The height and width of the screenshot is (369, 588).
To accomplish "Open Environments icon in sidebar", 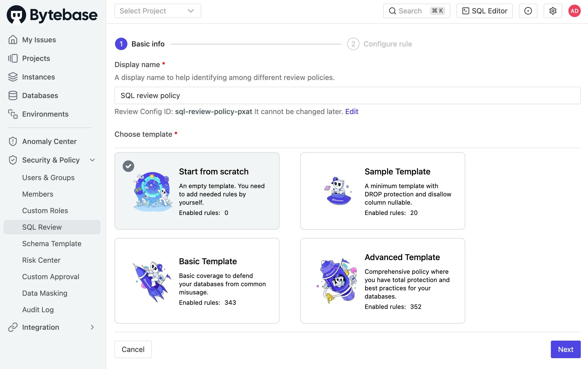I will click(13, 114).
